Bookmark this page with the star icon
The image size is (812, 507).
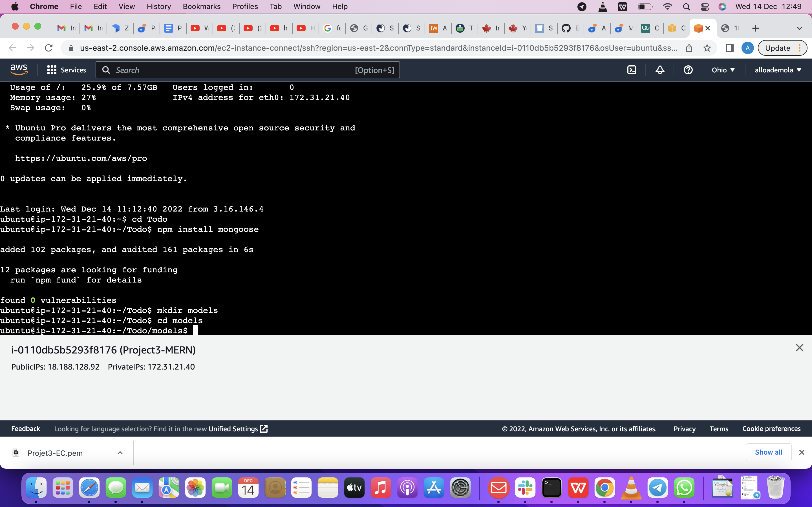[x=707, y=48]
